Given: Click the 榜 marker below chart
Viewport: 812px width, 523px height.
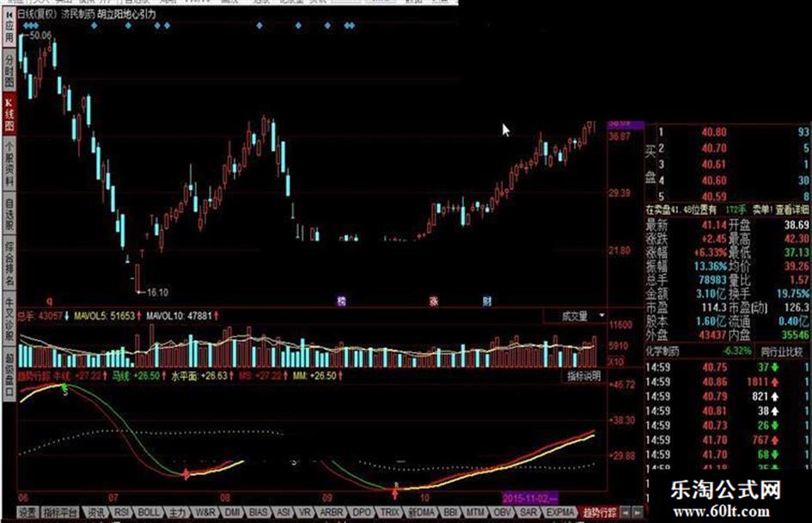Looking at the screenshot, I should 341,301.
